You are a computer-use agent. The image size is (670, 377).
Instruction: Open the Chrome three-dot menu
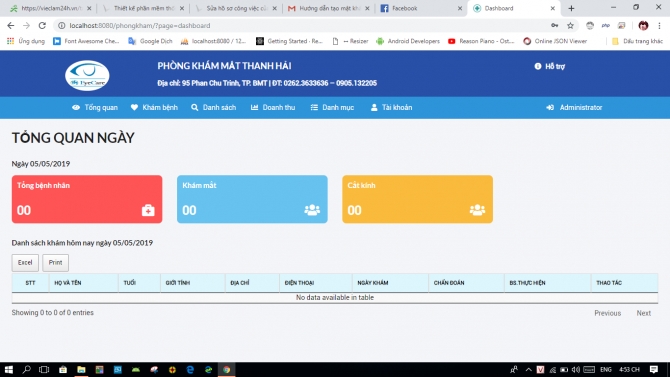click(x=659, y=26)
